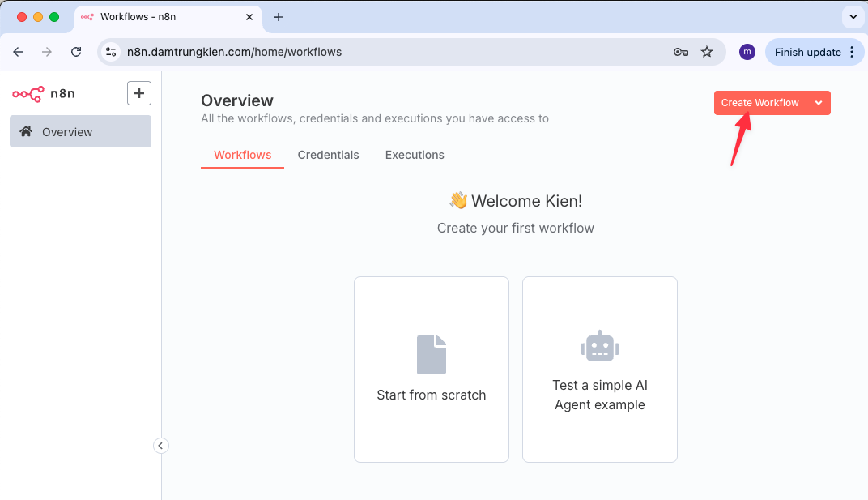Go back with the browser back arrow
Image resolution: width=868 pixels, height=500 pixels.
[x=19, y=52]
